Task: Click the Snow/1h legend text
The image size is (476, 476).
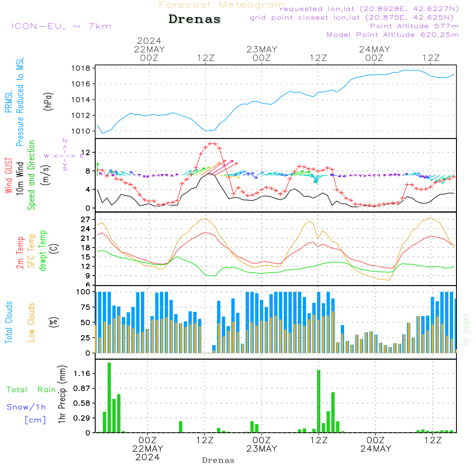Action: (x=27, y=407)
